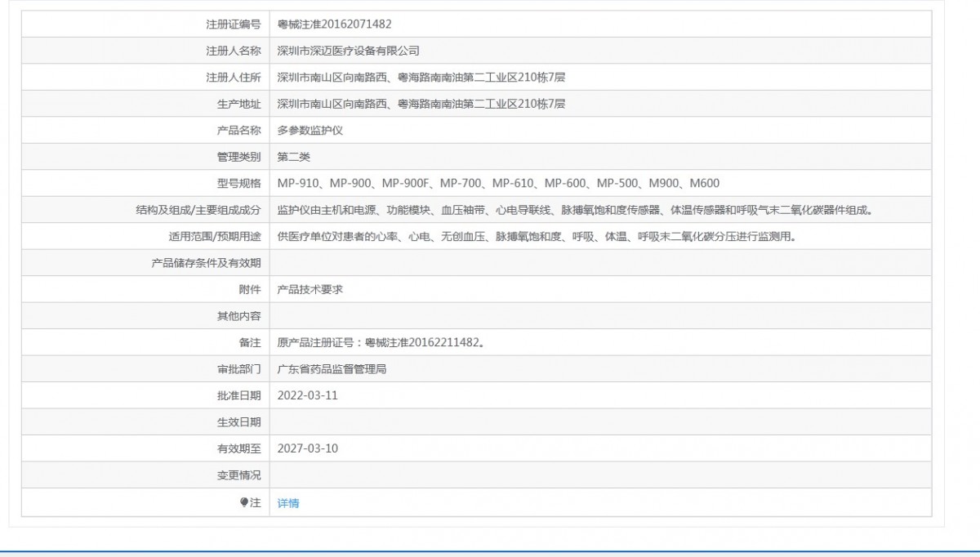Select company name 深圳市深迈医疗设备有限公司

pyautogui.click(x=349, y=51)
